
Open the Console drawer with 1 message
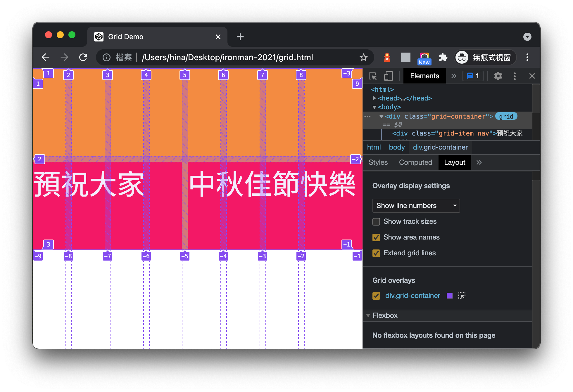(x=473, y=76)
